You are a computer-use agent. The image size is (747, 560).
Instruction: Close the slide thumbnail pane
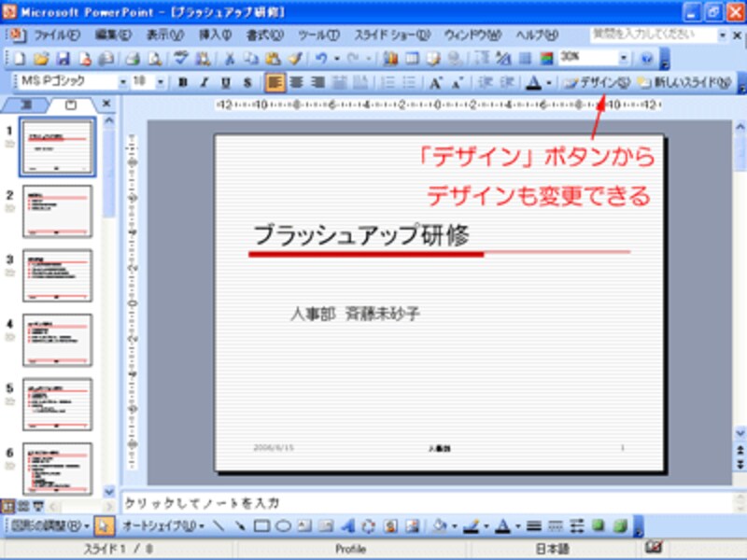click(x=106, y=104)
